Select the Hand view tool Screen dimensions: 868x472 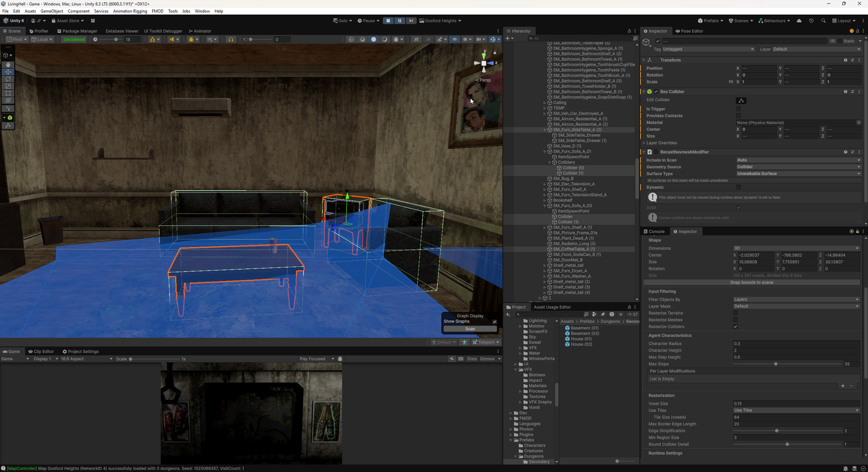pyautogui.click(x=8, y=65)
